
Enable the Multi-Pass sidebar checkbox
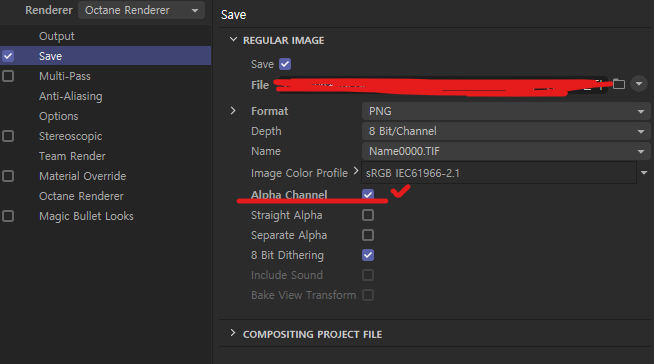pyautogui.click(x=8, y=76)
